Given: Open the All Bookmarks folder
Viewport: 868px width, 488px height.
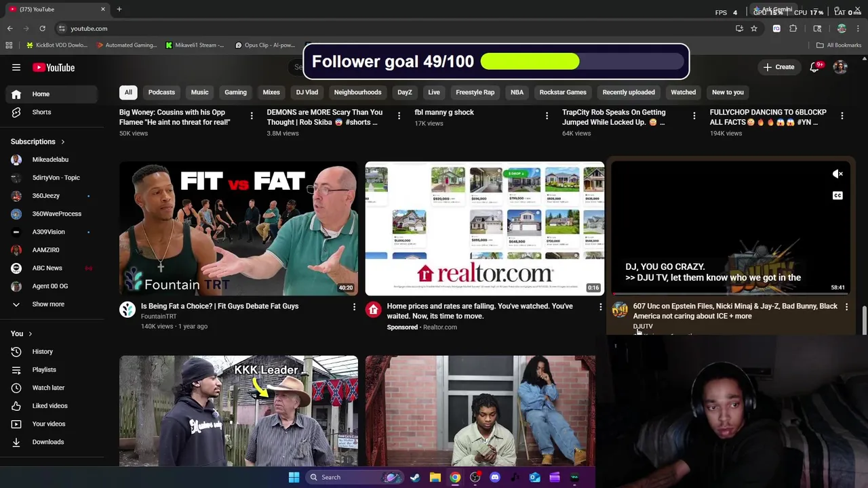Looking at the screenshot, I should coord(839,45).
